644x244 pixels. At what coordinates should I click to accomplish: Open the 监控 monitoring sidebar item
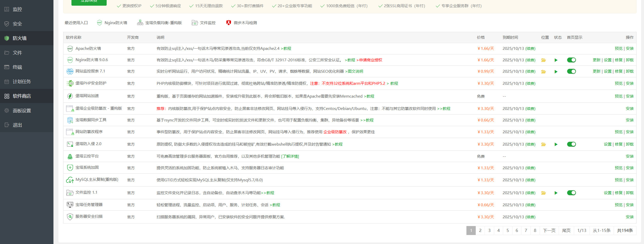27,9
